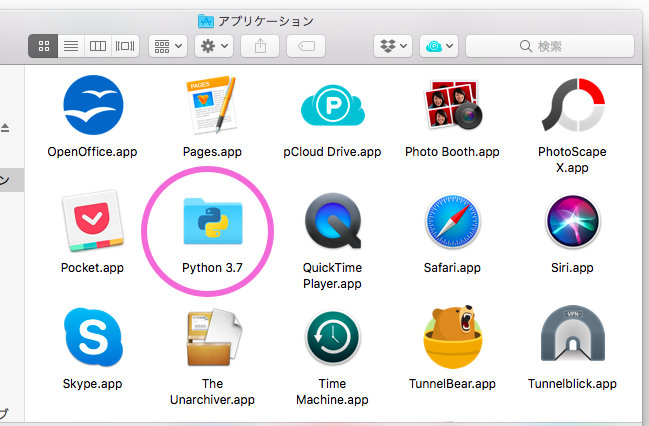This screenshot has height=426, width=649.
Task: Click The Unarchiver.app icon
Action: [x=214, y=337]
